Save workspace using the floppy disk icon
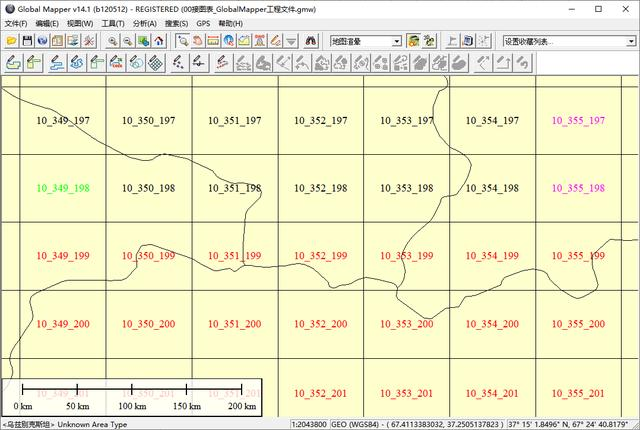The width and height of the screenshot is (640, 430). click(27, 41)
